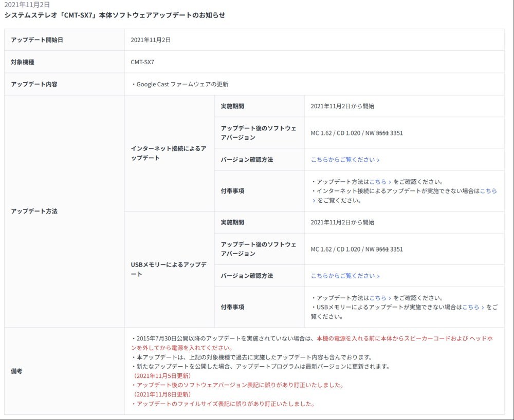The image size is (514, 420).
Task: Click the CMT-SX7 model value cell
Action: tap(314, 62)
